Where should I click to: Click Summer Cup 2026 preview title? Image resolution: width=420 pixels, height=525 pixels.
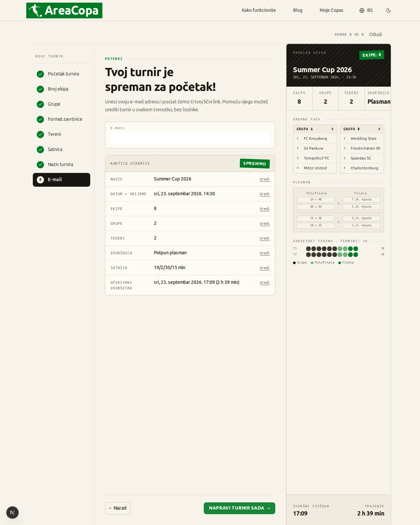point(322,70)
